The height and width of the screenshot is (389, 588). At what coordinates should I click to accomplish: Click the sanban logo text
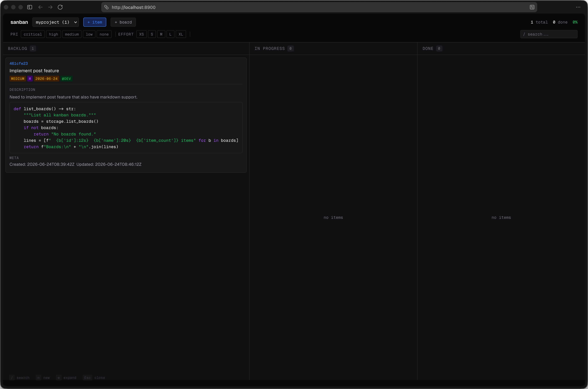pyautogui.click(x=19, y=22)
